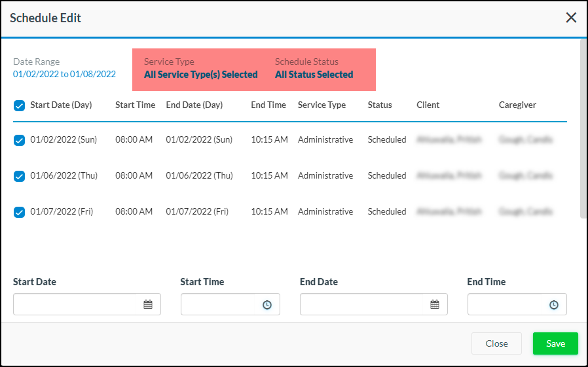The image size is (588, 367).
Task: Click the Save button
Action: pos(555,343)
